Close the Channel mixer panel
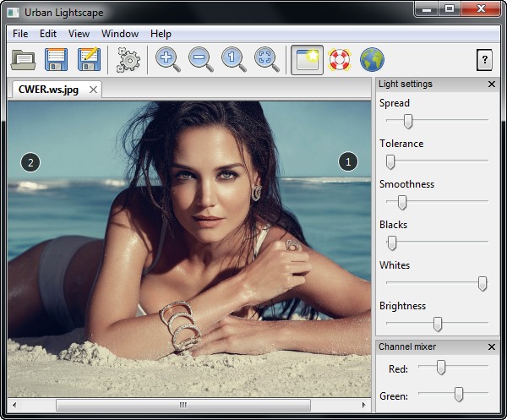The height and width of the screenshot is (420, 507). point(492,347)
